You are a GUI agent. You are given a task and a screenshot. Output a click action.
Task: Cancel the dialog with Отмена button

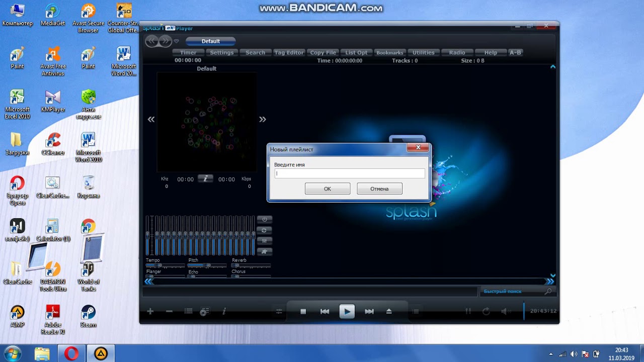click(x=379, y=189)
